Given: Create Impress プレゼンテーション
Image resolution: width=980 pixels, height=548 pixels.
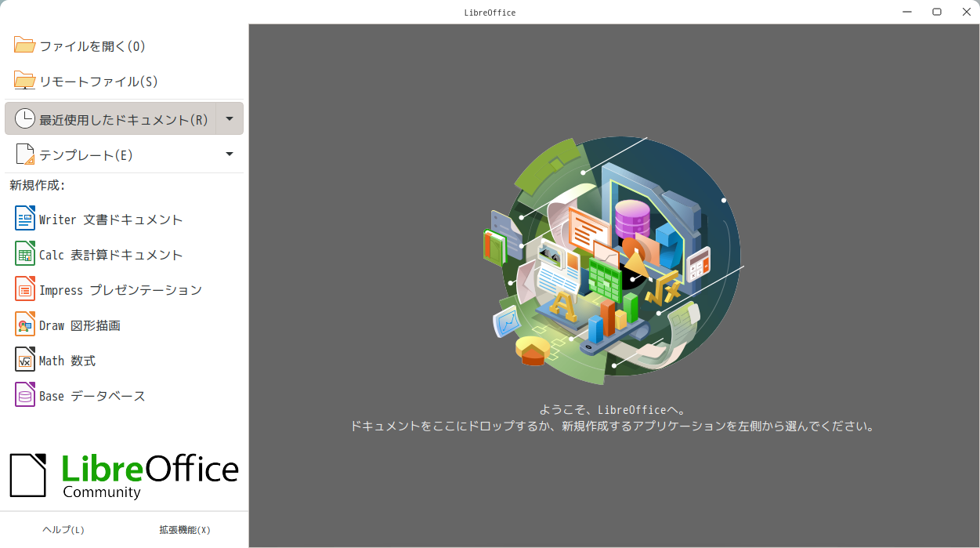Looking at the screenshot, I should click(x=124, y=290).
